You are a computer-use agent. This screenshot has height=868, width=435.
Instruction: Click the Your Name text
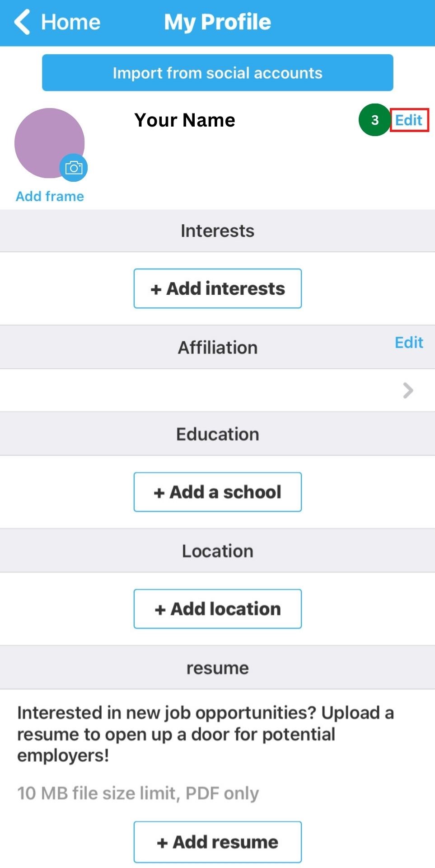(185, 120)
